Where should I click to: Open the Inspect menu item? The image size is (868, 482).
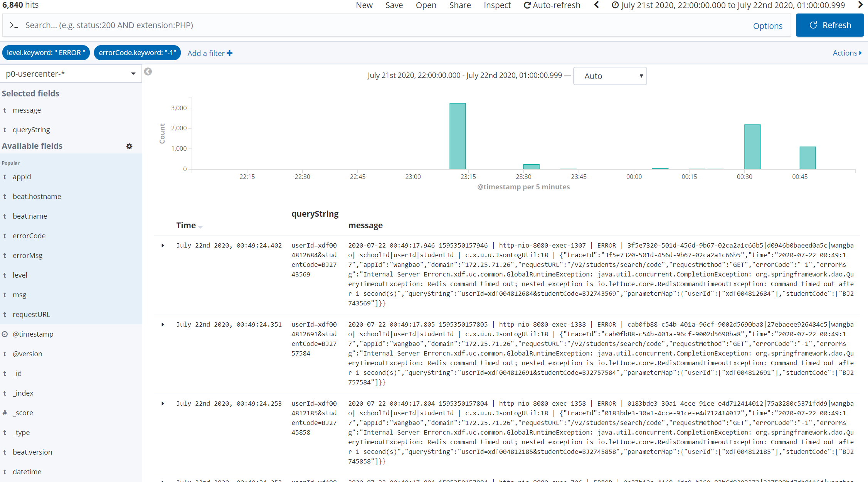coord(497,5)
